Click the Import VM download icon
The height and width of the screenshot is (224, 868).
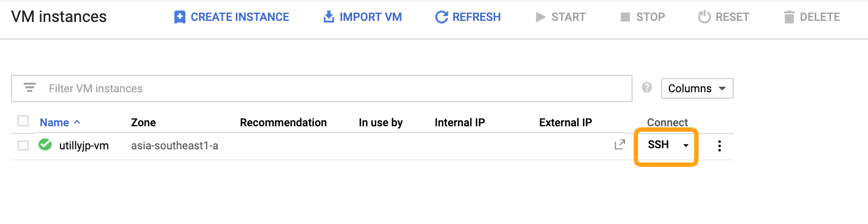click(328, 17)
